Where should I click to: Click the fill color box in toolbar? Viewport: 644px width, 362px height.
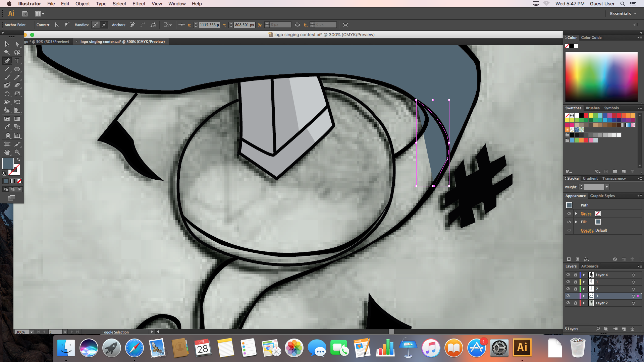click(x=8, y=164)
